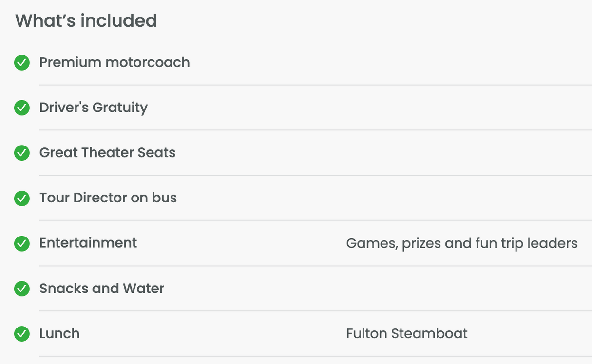Click the green checkmark beside Snacks and Water
Viewport: 592px width, 364px height.
22,289
